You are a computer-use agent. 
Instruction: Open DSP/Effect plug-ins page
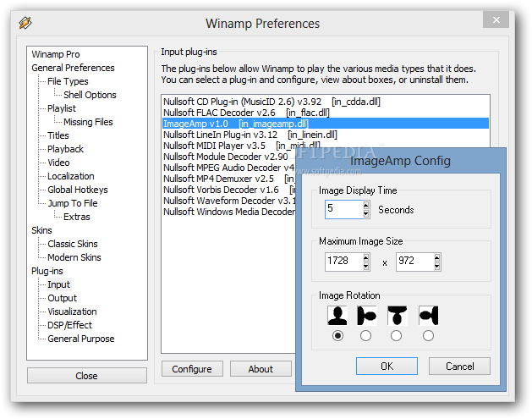[x=69, y=325]
